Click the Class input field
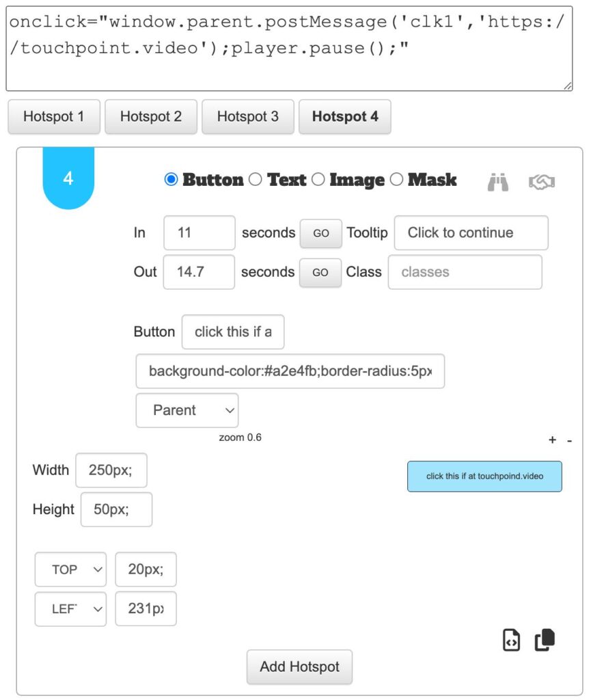The width and height of the screenshot is (591, 700). (x=465, y=272)
